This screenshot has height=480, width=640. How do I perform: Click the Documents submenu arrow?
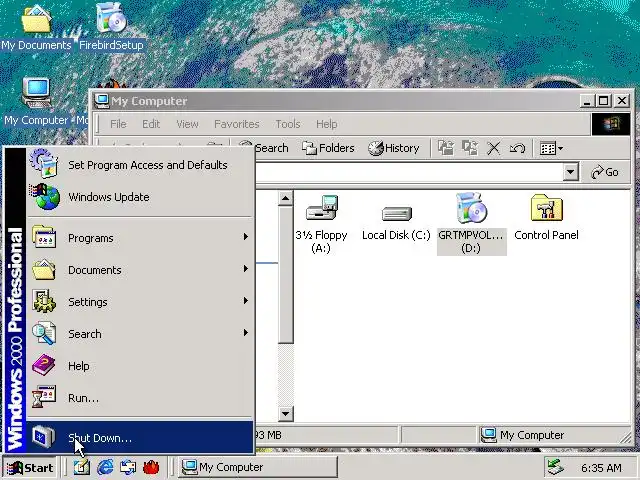pos(246,269)
